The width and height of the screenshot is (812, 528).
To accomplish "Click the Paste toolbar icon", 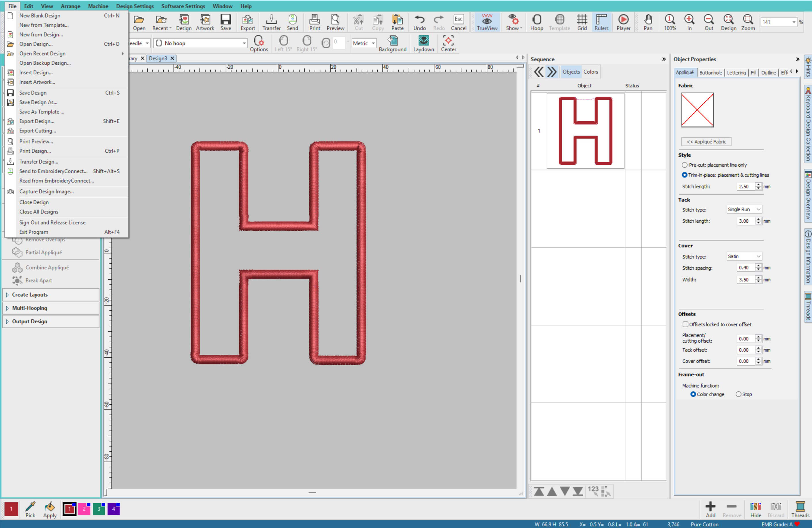I will [397, 22].
